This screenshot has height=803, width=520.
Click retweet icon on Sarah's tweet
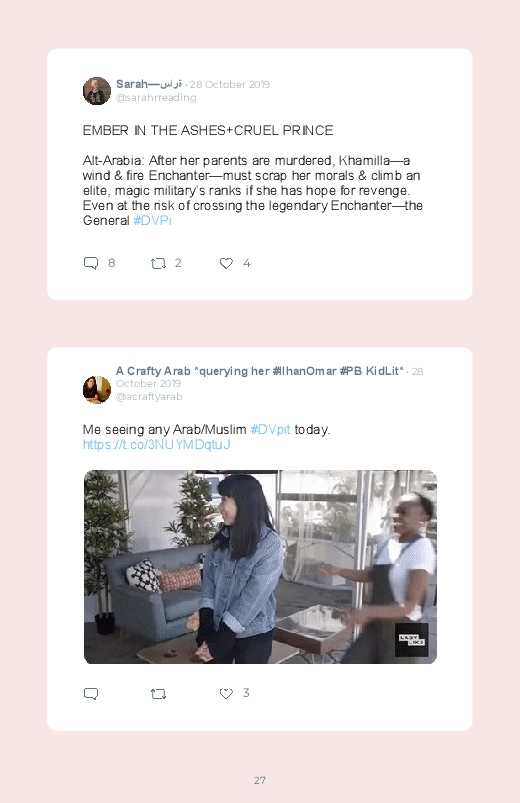[158, 264]
